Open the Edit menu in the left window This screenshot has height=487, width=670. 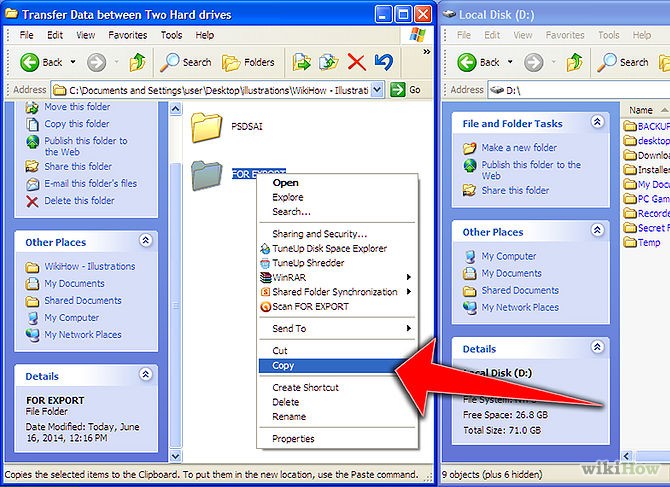(55, 35)
